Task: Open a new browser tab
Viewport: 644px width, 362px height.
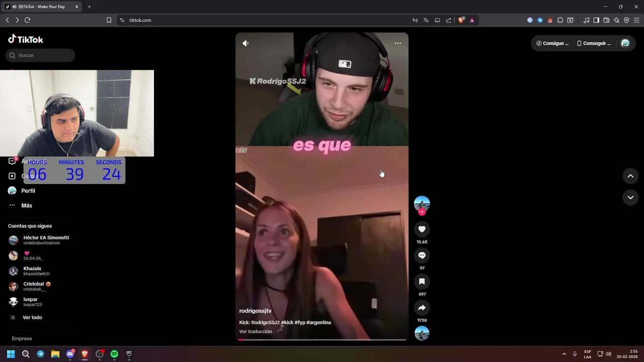Action: (x=89, y=7)
